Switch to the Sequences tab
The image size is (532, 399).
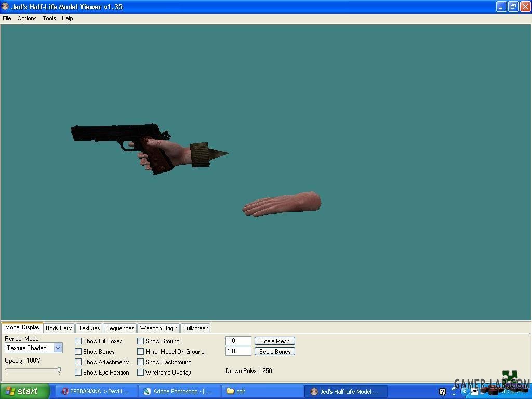[120, 328]
